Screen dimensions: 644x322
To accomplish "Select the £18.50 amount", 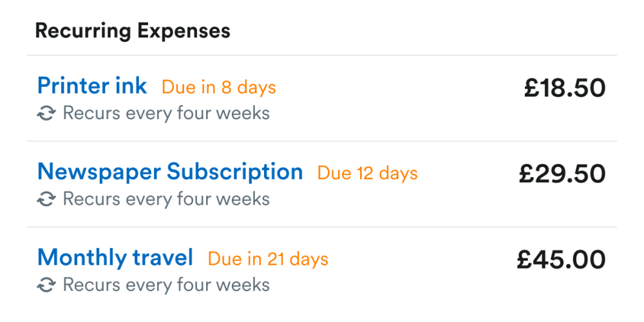I will click(x=565, y=88).
